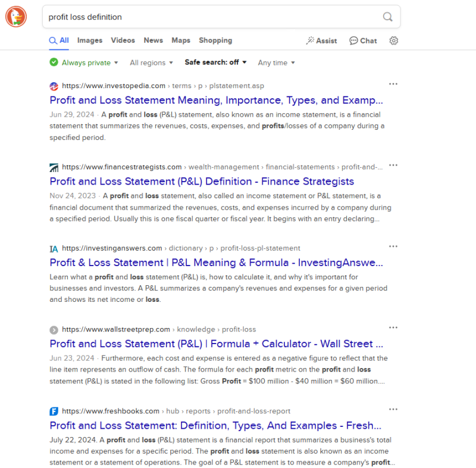Switch to the News tab
Viewport: 476px width, 468px height.
(x=154, y=40)
